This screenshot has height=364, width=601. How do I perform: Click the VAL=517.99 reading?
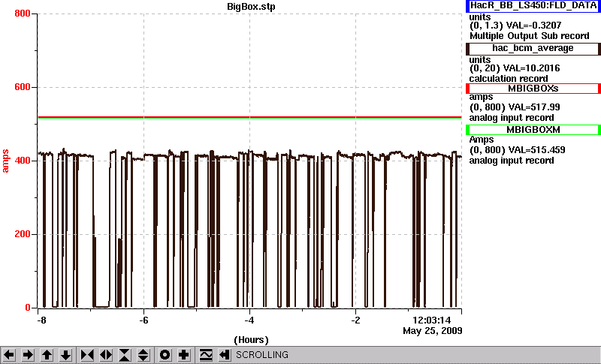tap(533, 107)
